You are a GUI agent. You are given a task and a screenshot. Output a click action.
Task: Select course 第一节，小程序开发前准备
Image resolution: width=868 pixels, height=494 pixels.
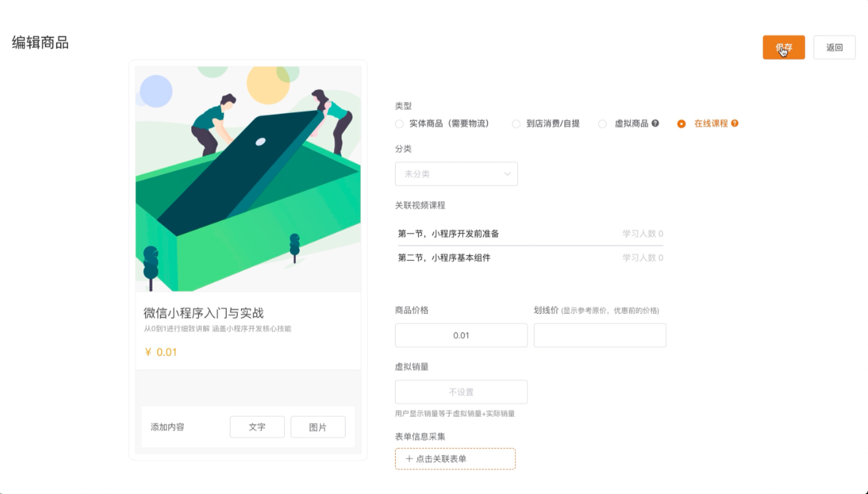click(x=530, y=234)
